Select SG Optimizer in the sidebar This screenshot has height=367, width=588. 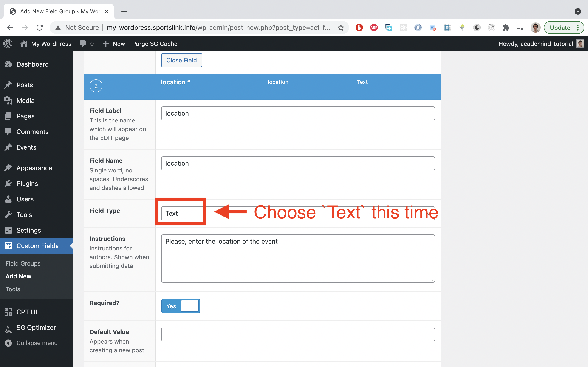pos(36,328)
